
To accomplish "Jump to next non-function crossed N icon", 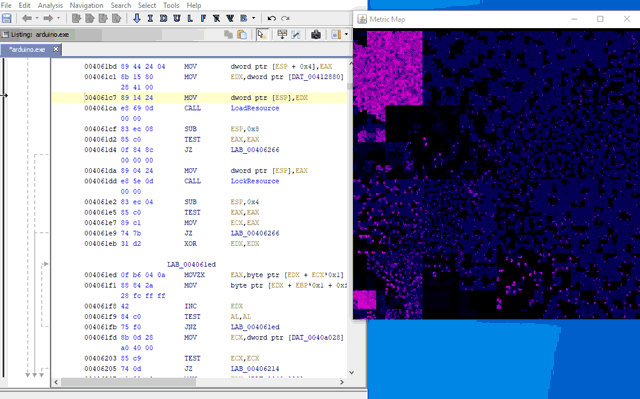I will 216,18.
